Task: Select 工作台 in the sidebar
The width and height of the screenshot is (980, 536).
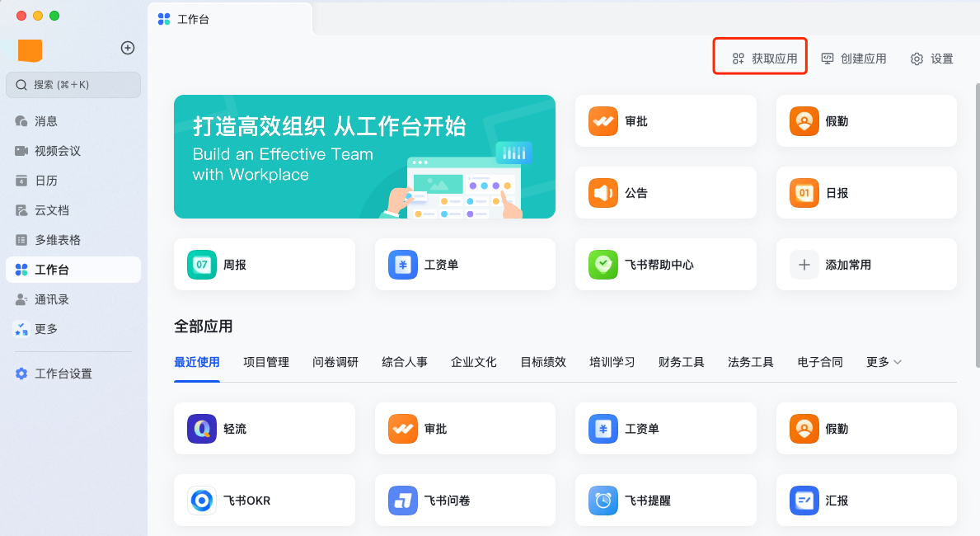Action: [73, 270]
